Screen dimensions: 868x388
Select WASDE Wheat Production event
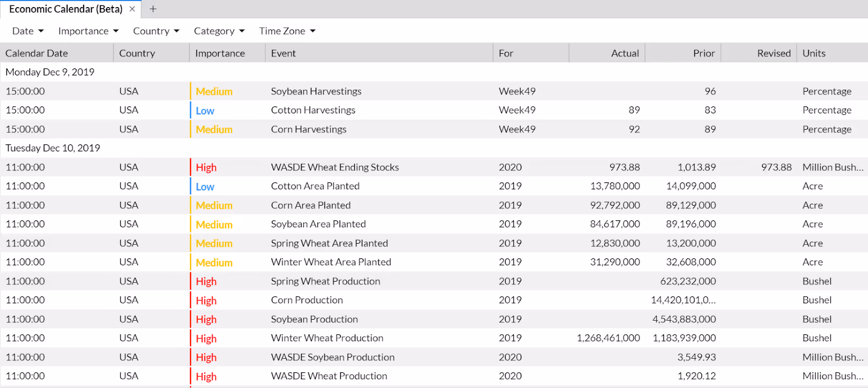(x=329, y=376)
